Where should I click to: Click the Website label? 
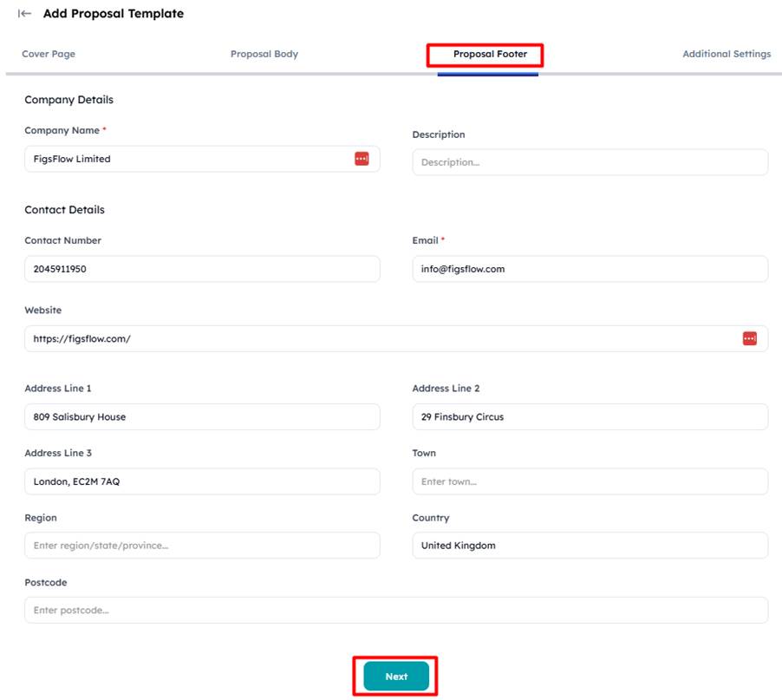click(42, 310)
